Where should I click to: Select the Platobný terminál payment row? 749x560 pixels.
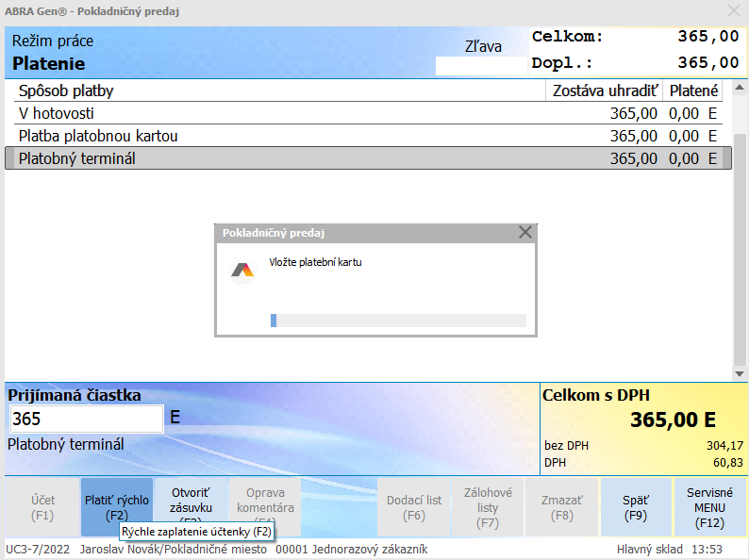coord(283,158)
